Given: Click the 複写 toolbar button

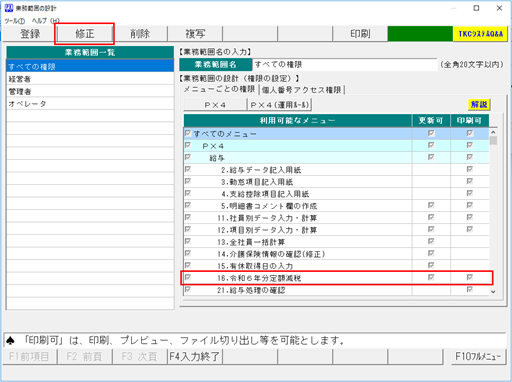Looking at the screenshot, I should pos(195,34).
